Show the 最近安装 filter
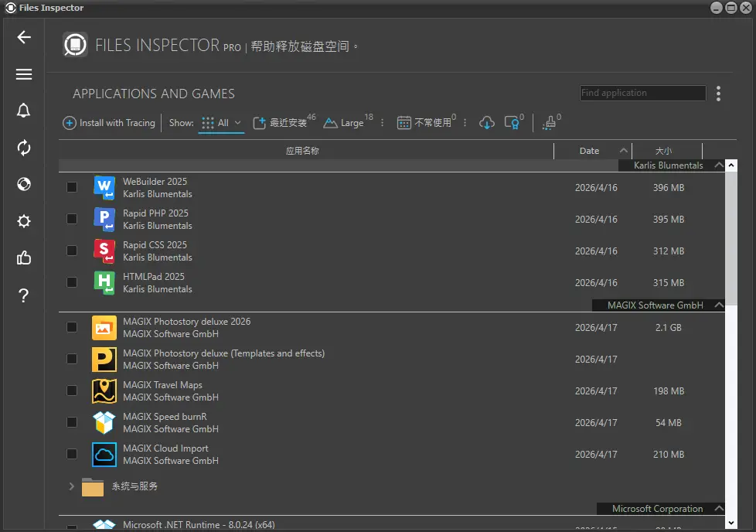The image size is (756, 532). [x=282, y=123]
